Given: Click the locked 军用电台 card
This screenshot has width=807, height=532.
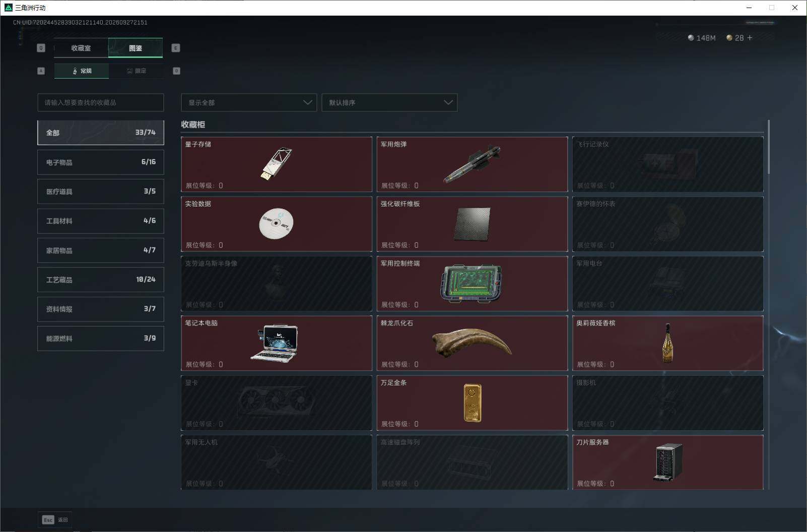Looking at the screenshot, I should [x=668, y=284].
